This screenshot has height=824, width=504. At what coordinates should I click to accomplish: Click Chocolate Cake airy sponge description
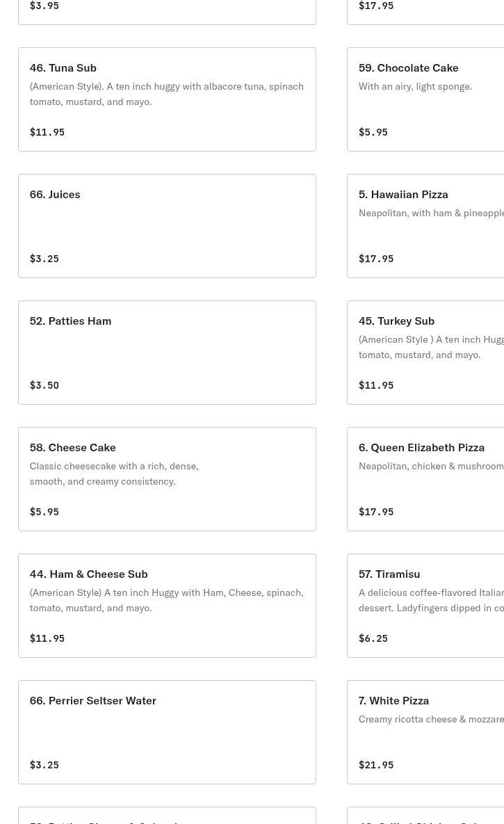click(415, 87)
